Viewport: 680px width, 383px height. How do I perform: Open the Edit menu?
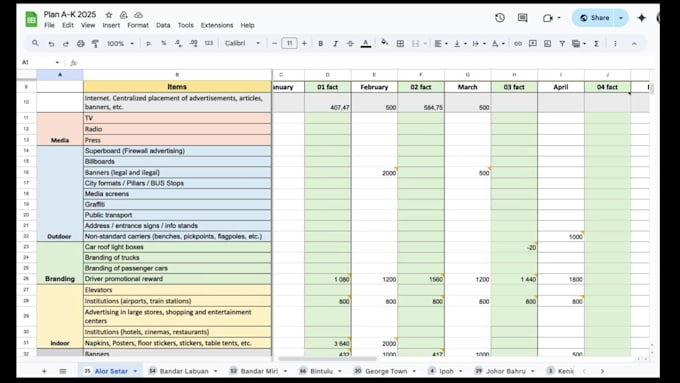(68, 25)
